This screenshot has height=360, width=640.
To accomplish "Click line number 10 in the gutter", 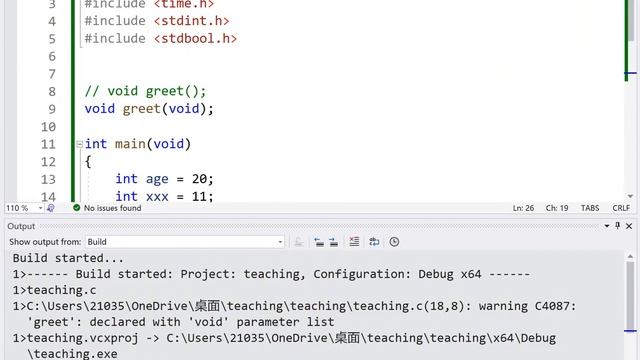I will [48, 127].
